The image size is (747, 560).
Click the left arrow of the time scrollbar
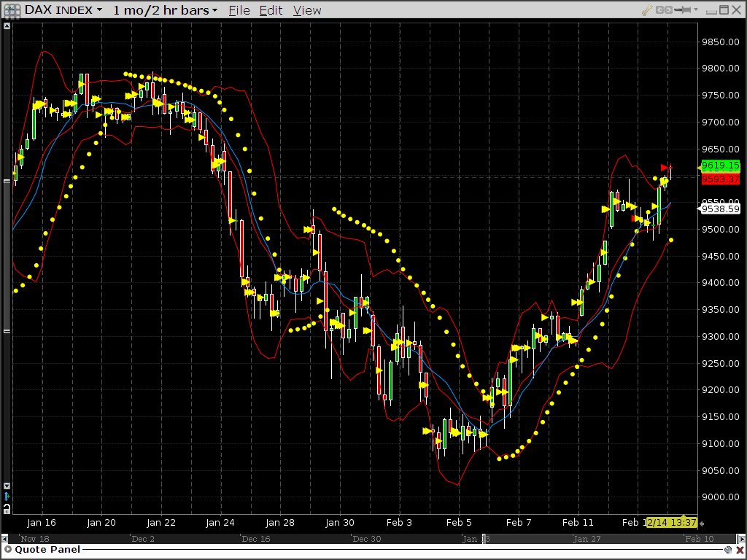pos(5,539)
